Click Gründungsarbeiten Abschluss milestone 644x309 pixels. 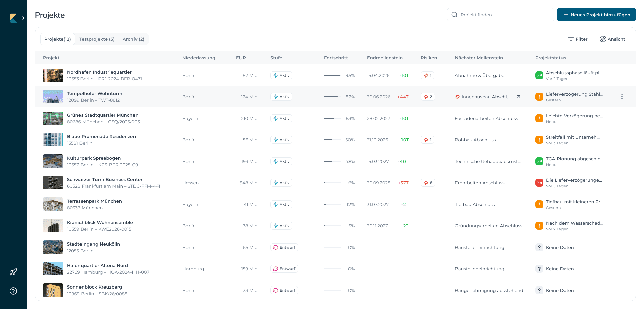coord(488,226)
